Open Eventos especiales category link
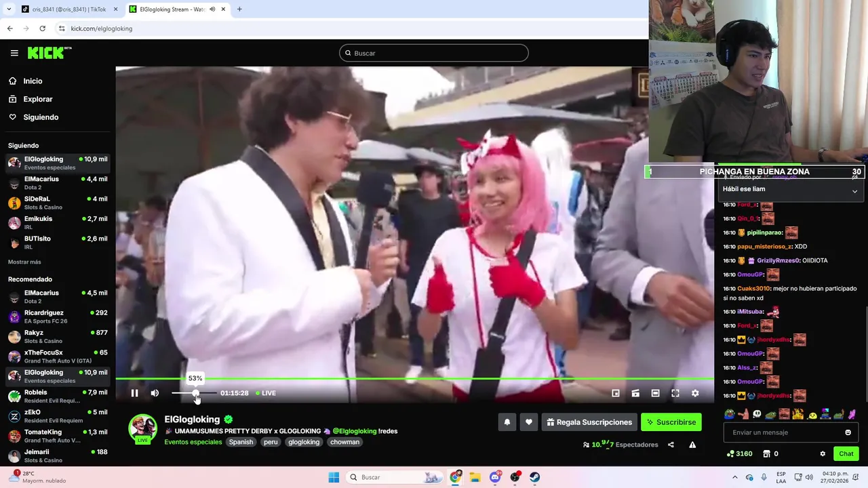The height and width of the screenshot is (488, 868). (x=193, y=442)
